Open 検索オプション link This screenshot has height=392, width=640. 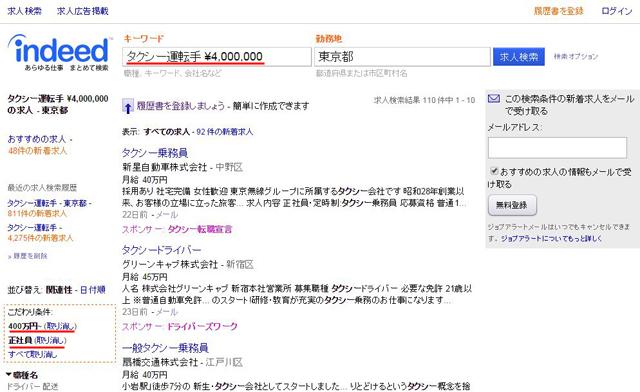coord(576,56)
